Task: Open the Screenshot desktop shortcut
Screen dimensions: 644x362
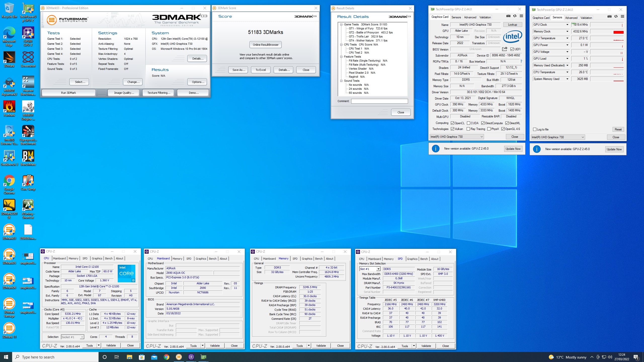Action: pos(28,59)
